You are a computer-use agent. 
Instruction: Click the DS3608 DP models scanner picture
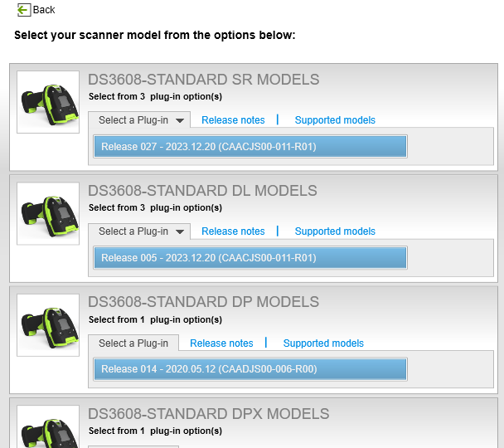tap(48, 325)
